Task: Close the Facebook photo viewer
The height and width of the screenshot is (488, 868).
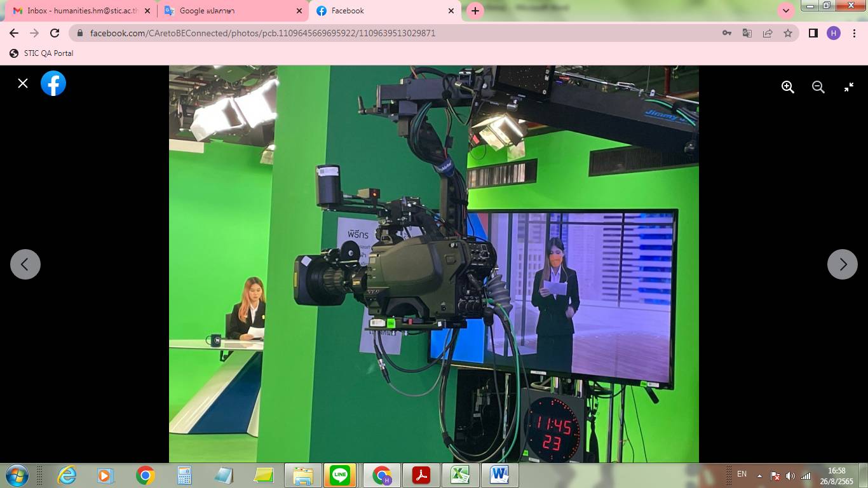Action: (23, 83)
